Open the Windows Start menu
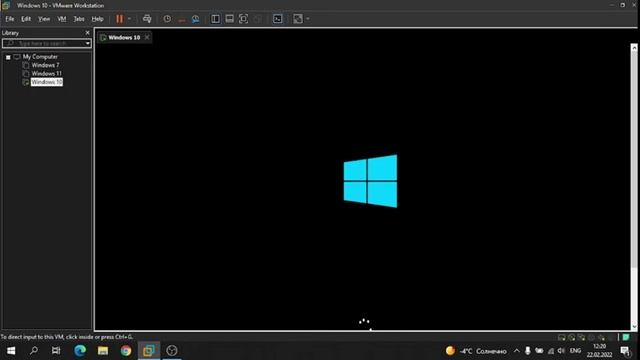The height and width of the screenshot is (360, 640). pyautogui.click(x=11, y=351)
